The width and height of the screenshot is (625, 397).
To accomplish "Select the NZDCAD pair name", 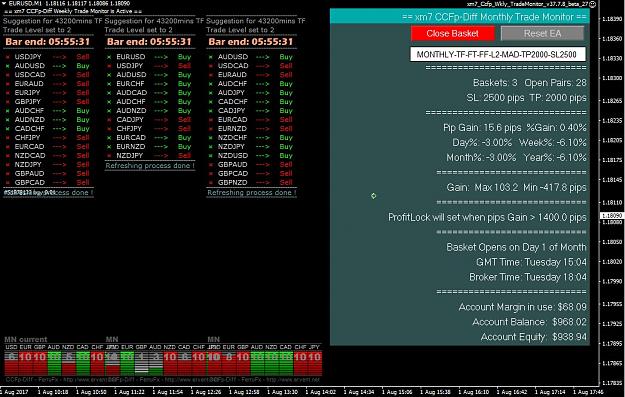I will 30,155.
